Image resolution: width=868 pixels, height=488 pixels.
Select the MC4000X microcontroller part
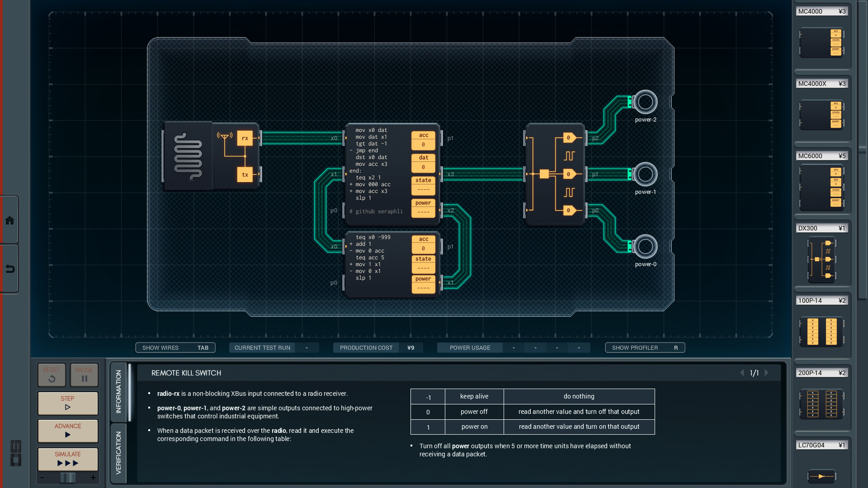pyautogui.click(x=821, y=115)
